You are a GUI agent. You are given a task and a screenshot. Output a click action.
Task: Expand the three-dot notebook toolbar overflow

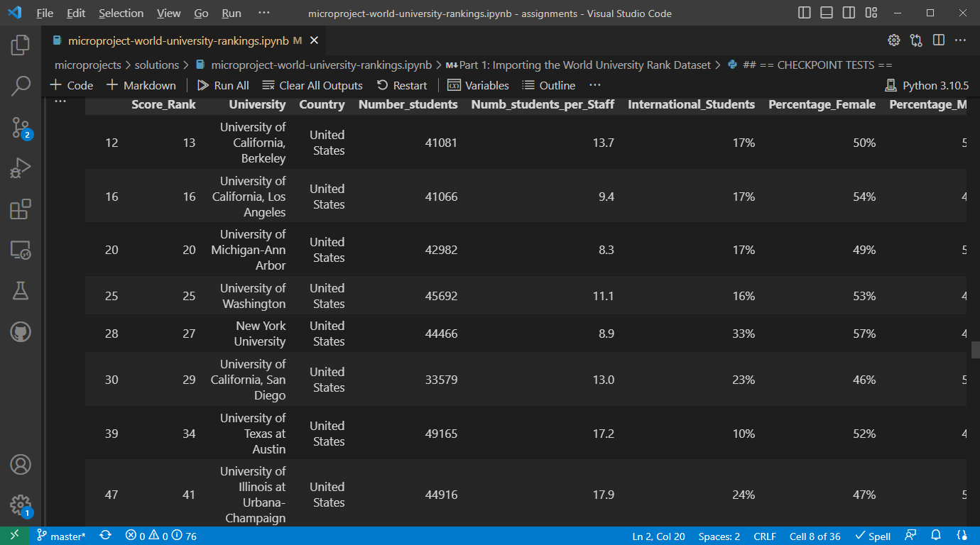(595, 85)
